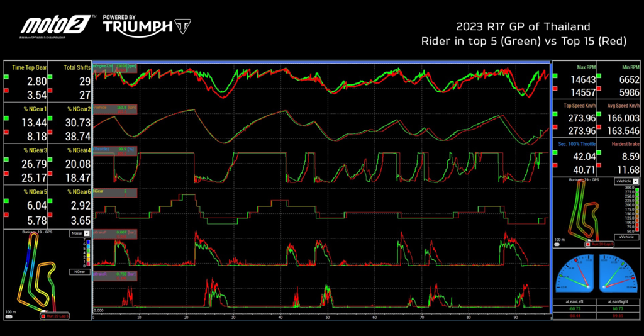The image size is (644, 336).
Task: Expand the nEngine channel label box
Action: (x=115, y=68)
